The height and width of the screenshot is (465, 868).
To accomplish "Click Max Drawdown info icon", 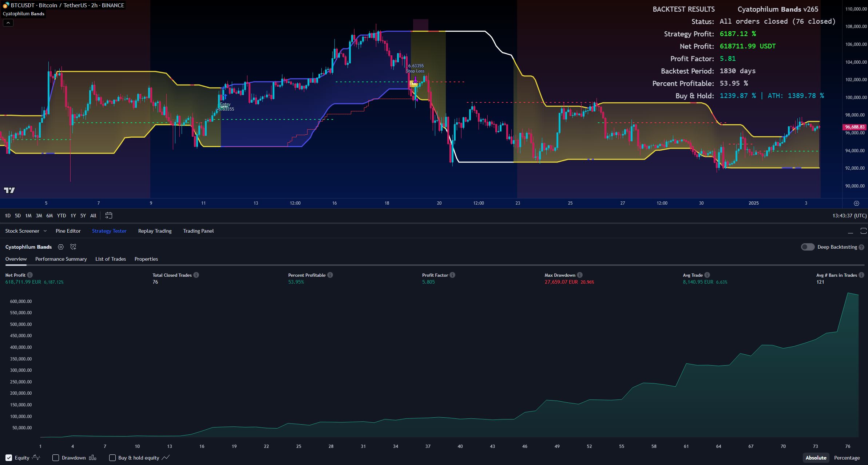I will tap(580, 275).
